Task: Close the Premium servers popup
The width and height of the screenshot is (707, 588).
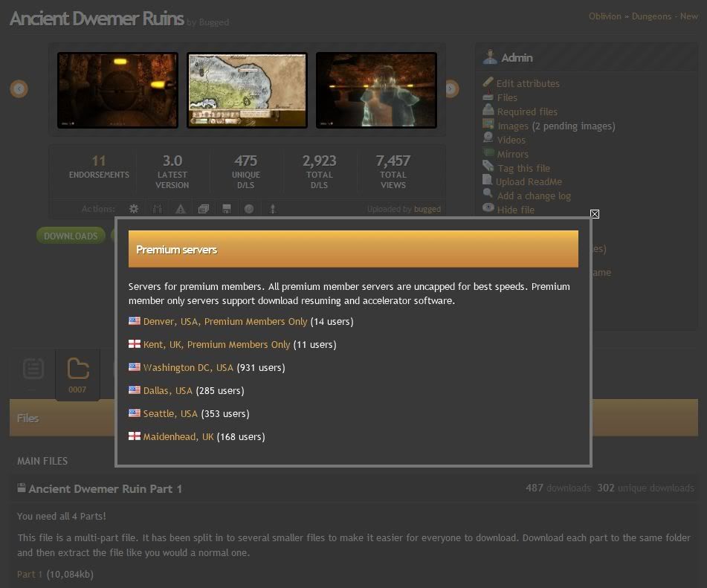Action: pos(595,214)
